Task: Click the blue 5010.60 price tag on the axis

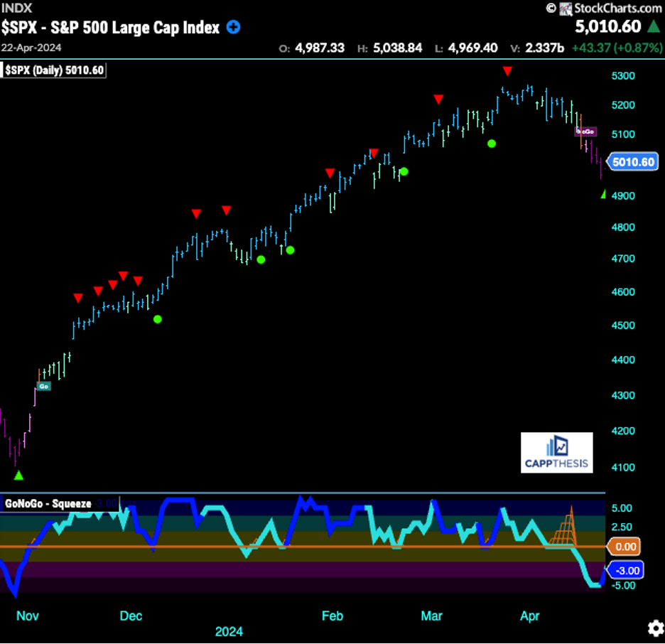Action: 632,161
